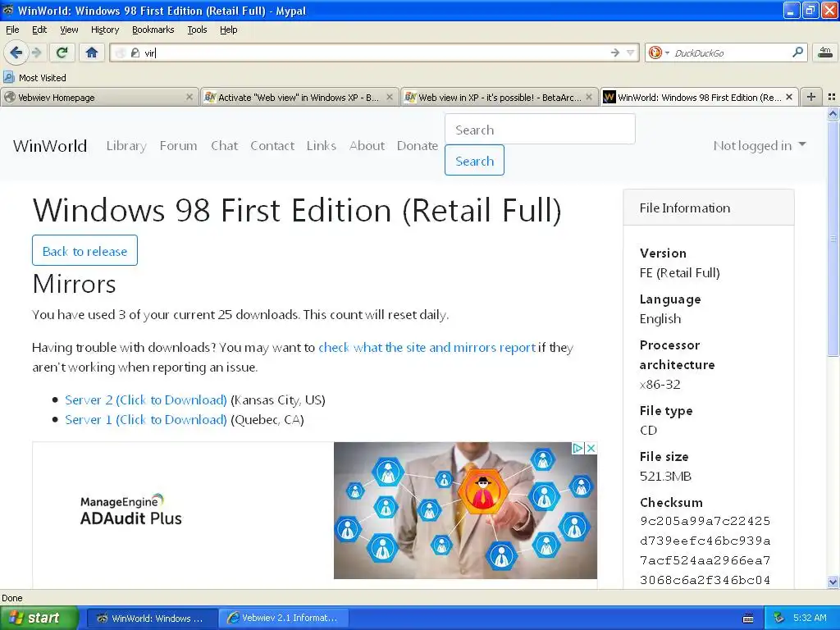Viewport: 840px width, 630px height.
Task: Open the ManageEngine ADAudit Plus ad image
Action: (465, 510)
